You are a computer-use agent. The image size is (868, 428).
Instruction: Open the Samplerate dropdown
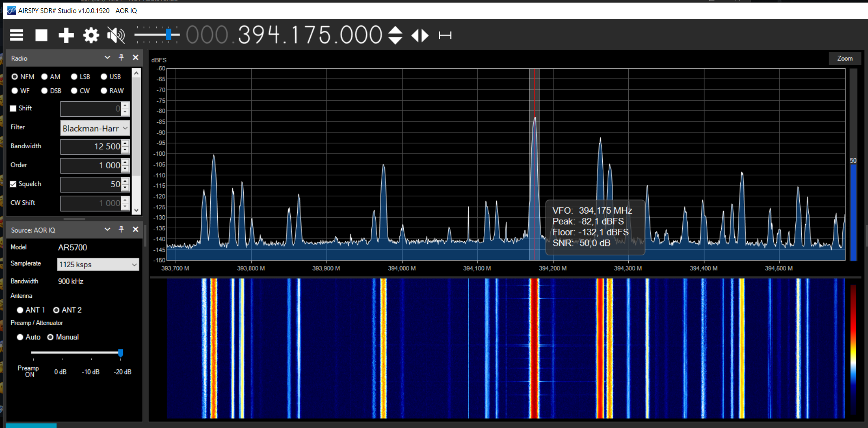pos(98,265)
